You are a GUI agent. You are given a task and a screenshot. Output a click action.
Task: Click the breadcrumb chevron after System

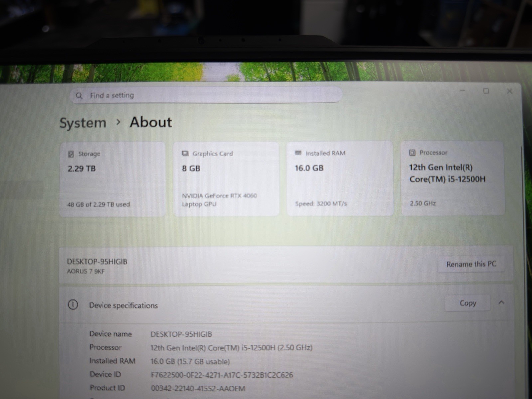pos(118,122)
